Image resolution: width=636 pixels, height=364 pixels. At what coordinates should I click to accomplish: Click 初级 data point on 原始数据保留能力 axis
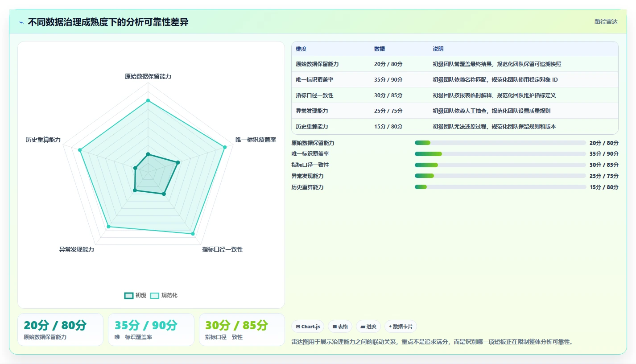tap(148, 155)
